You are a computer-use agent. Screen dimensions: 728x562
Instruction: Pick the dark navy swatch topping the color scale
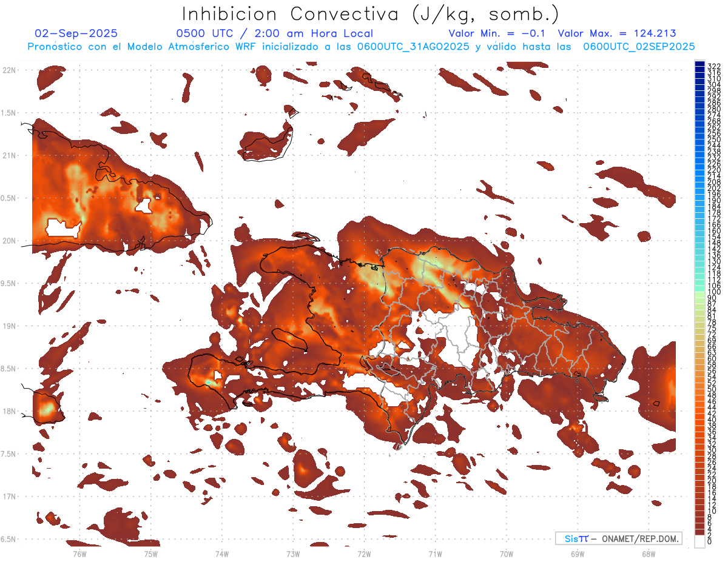click(x=699, y=64)
